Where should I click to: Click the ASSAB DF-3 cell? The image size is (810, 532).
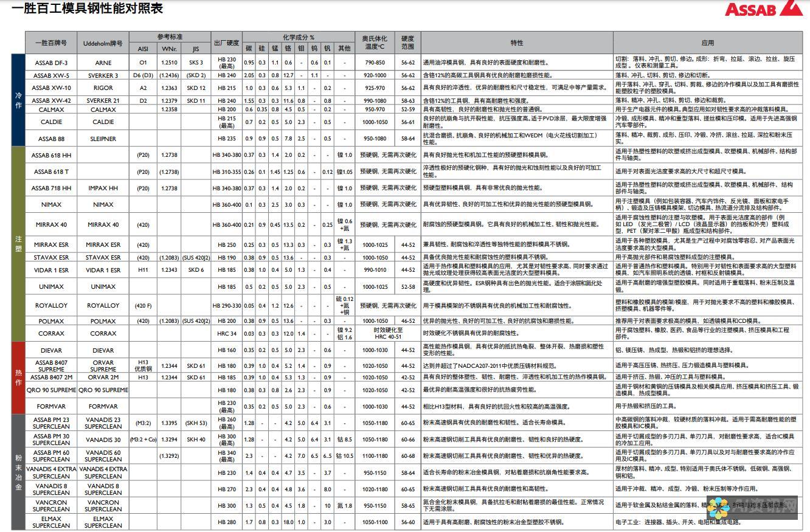[51, 63]
